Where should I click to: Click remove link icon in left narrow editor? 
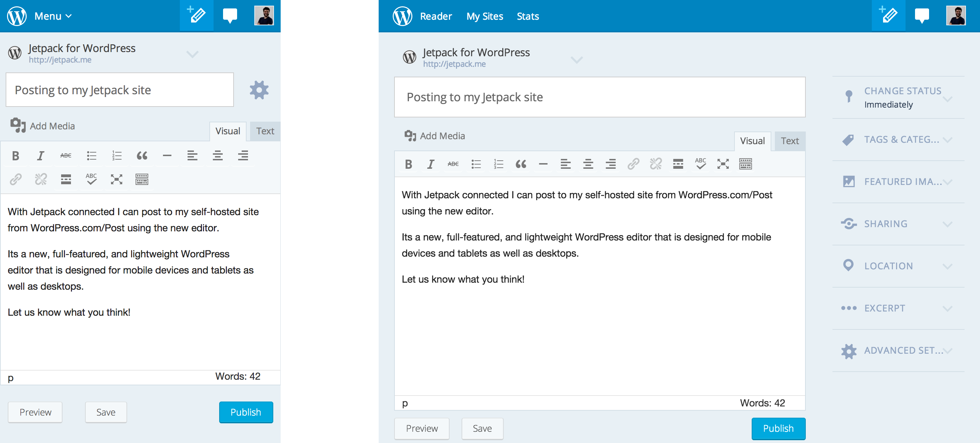pyautogui.click(x=41, y=179)
